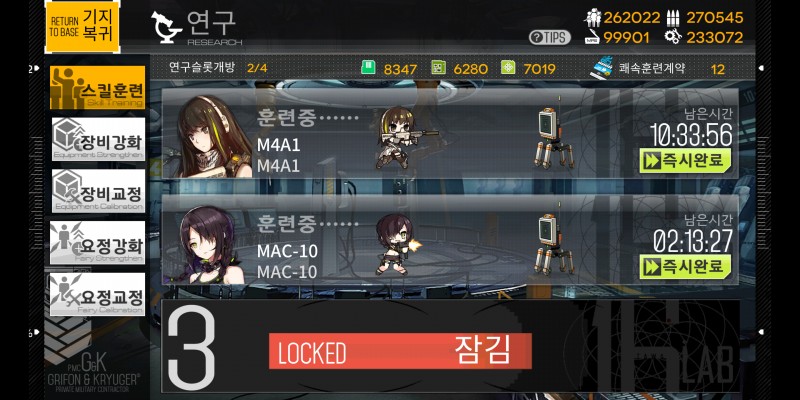
Task: Instantly complete M4A1 training with 즉시완료
Action: coord(685,160)
